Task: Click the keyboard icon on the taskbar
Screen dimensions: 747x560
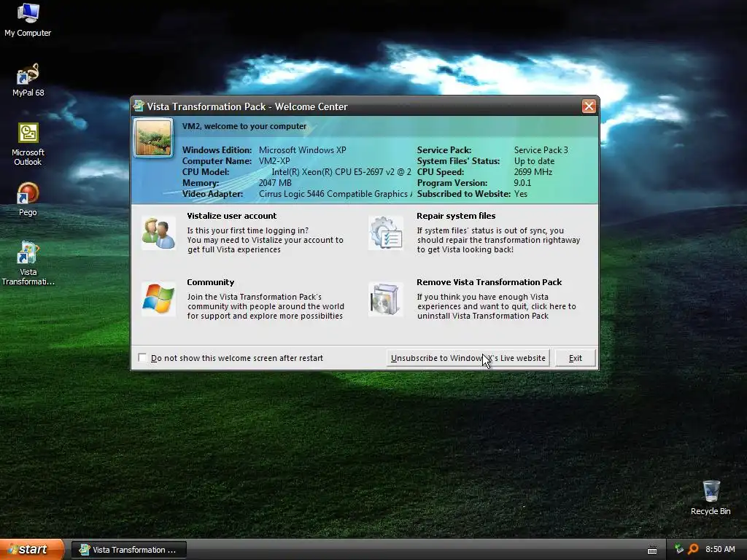Action: tap(652, 550)
